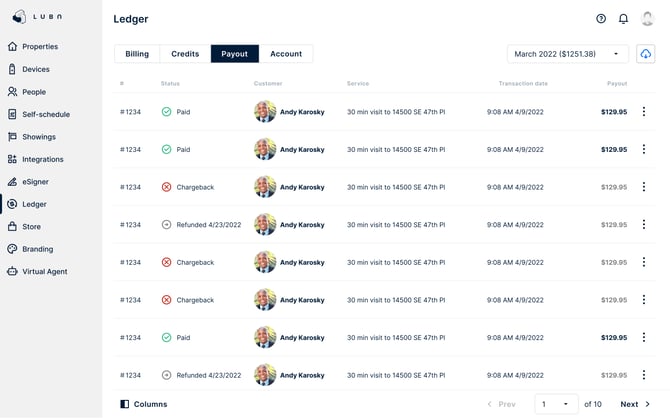Go to People section

tap(27, 91)
